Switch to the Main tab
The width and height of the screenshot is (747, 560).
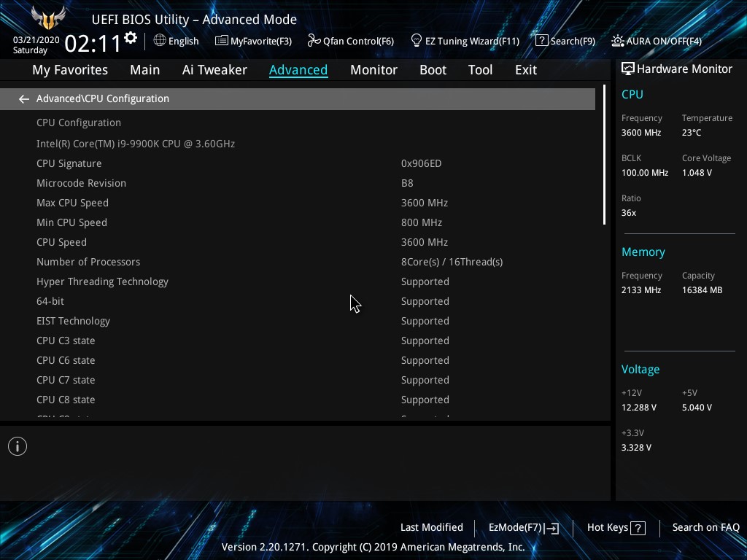coord(145,70)
